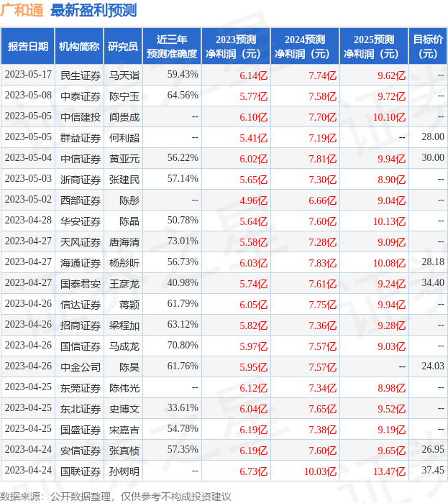Screen dimensions: 448x503
Task: Click the 报告日期 column header
Action: coord(28,47)
